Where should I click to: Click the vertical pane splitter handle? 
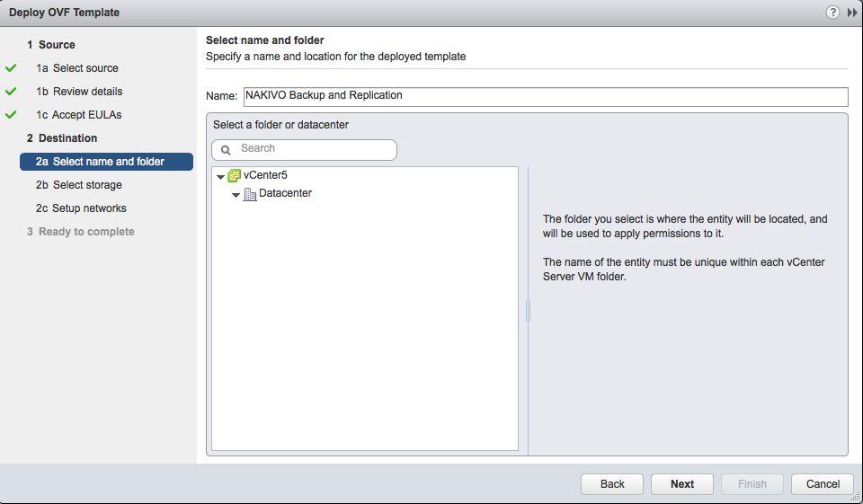click(x=528, y=311)
